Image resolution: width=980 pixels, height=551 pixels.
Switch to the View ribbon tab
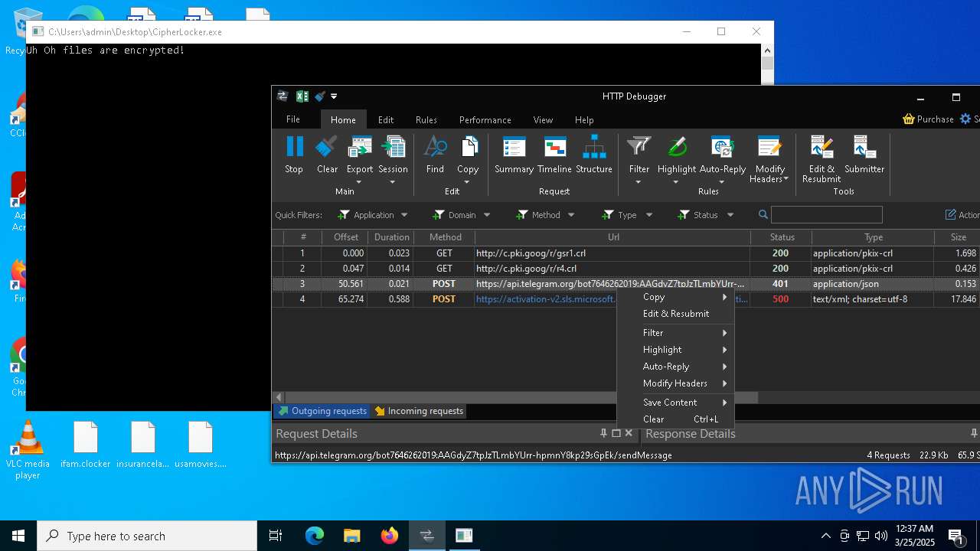pos(543,119)
